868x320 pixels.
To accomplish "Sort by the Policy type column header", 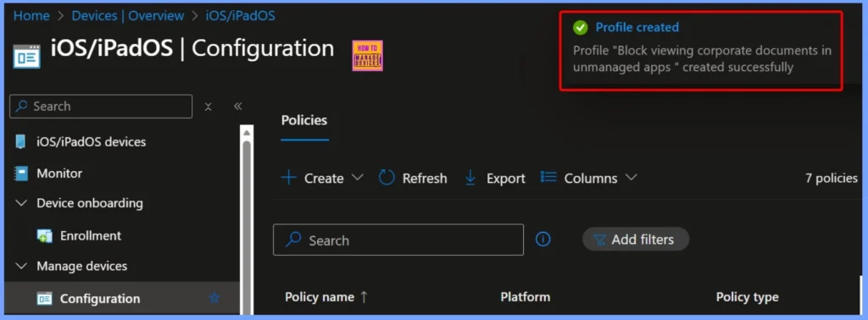I will tap(748, 297).
